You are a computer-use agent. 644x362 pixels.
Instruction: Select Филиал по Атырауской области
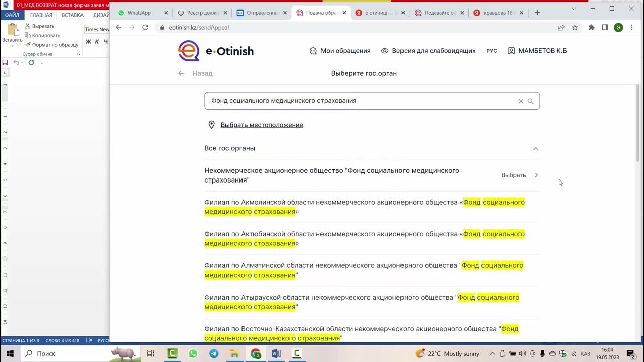pyautogui.click(x=372, y=302)
